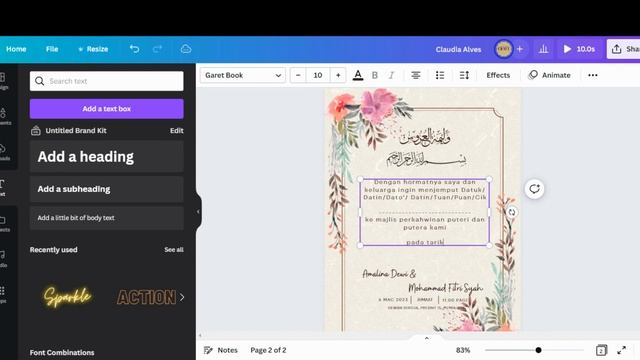Open line spacing options
This screenshot has width=640, height=360.
[464, 75]
